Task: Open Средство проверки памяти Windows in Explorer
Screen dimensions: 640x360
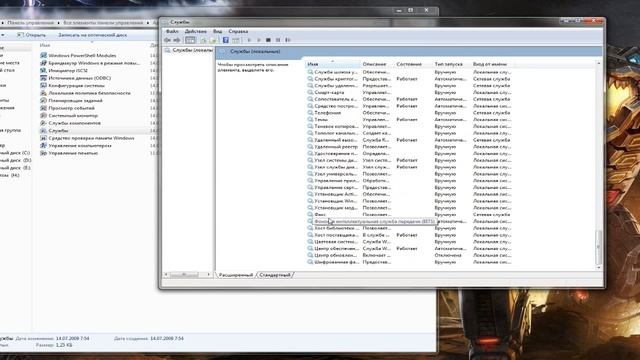Action: pos(87,138)
